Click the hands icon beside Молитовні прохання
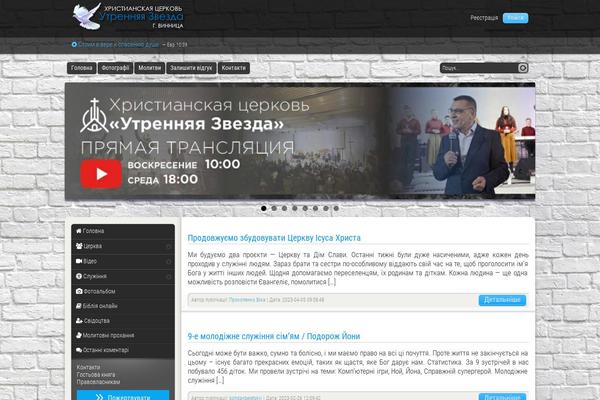Viewport: 600px width, 400px height. [x=79, y=335]
